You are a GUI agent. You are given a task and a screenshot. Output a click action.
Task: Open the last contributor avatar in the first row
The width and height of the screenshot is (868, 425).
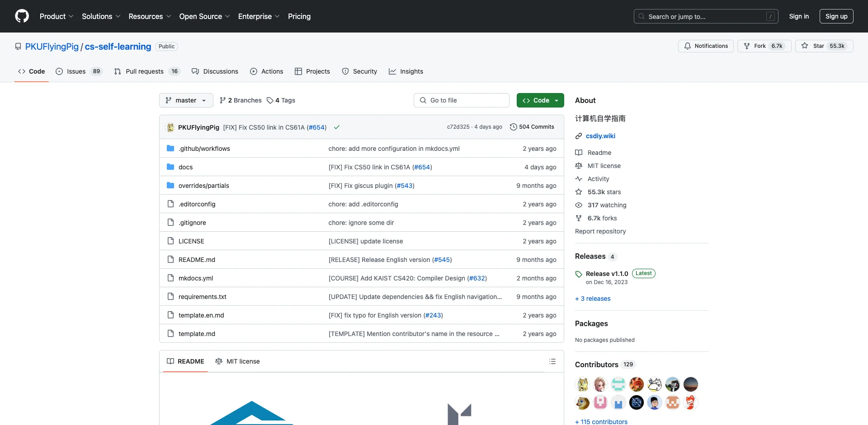pos(691,384)
